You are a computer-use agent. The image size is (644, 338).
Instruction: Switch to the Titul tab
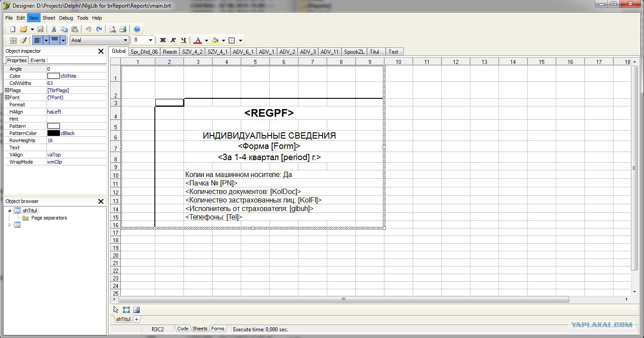tap(375, 52)
